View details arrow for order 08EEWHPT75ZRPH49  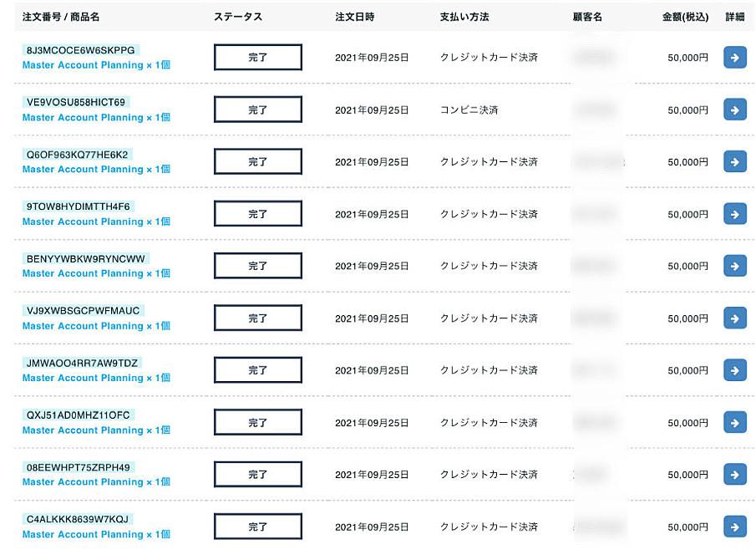tap(735, 475)
